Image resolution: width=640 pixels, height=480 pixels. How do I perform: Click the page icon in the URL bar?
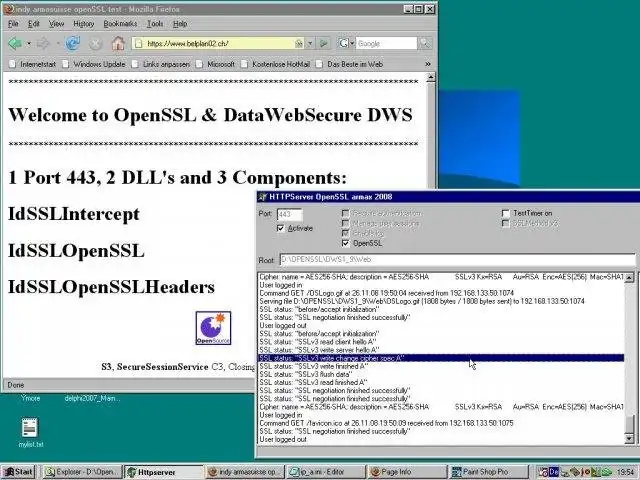point(139,43)
